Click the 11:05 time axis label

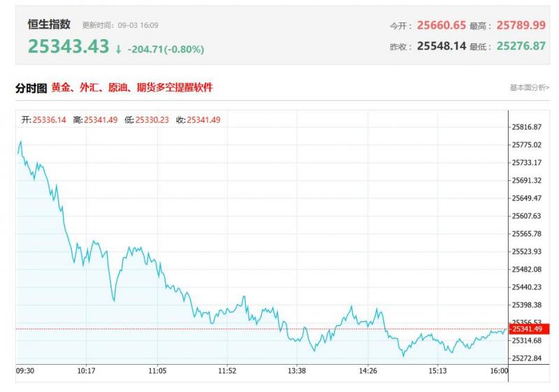pos(157,371)
